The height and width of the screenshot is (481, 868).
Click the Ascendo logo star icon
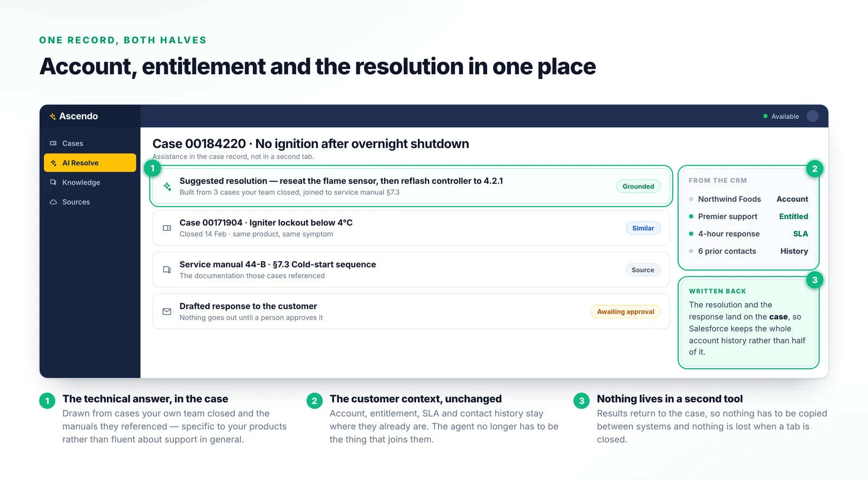point(53,117)
